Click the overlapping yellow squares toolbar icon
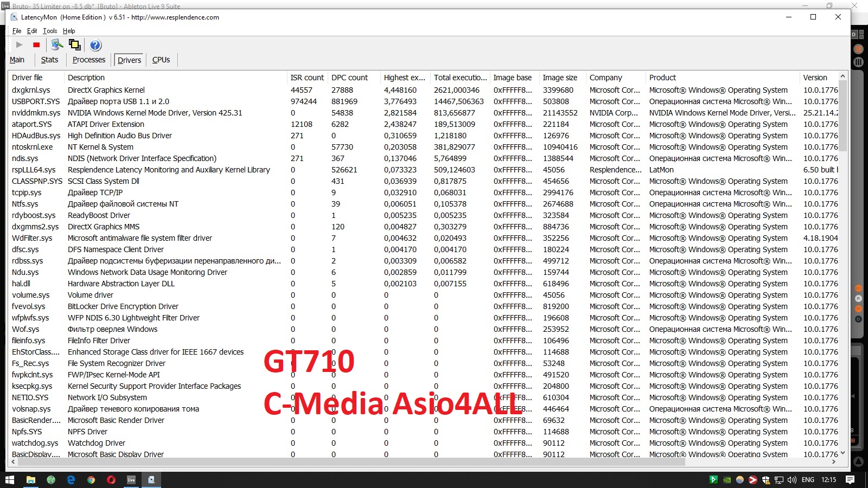The width and height of the screenshot is (868, 488). (x=74, y=45)
